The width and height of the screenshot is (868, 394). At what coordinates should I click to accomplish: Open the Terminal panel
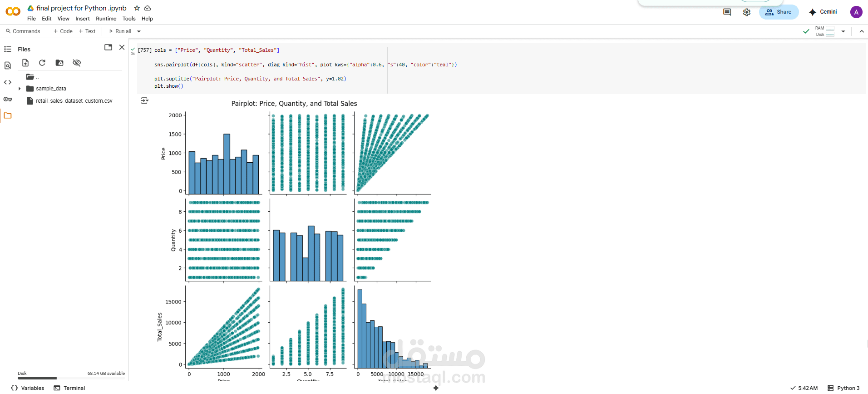pos(69,388)
